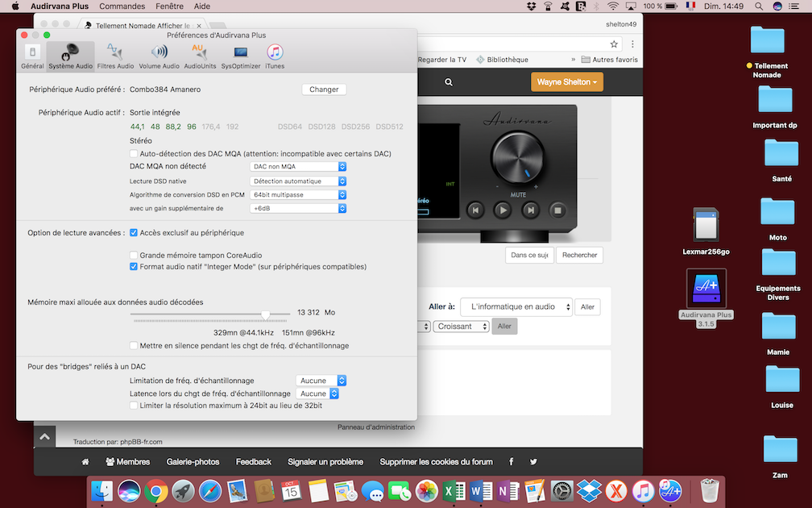Click the forum home icon in footer
The height and width of the screenshot is (508, 812).
[x=85, y=461]
